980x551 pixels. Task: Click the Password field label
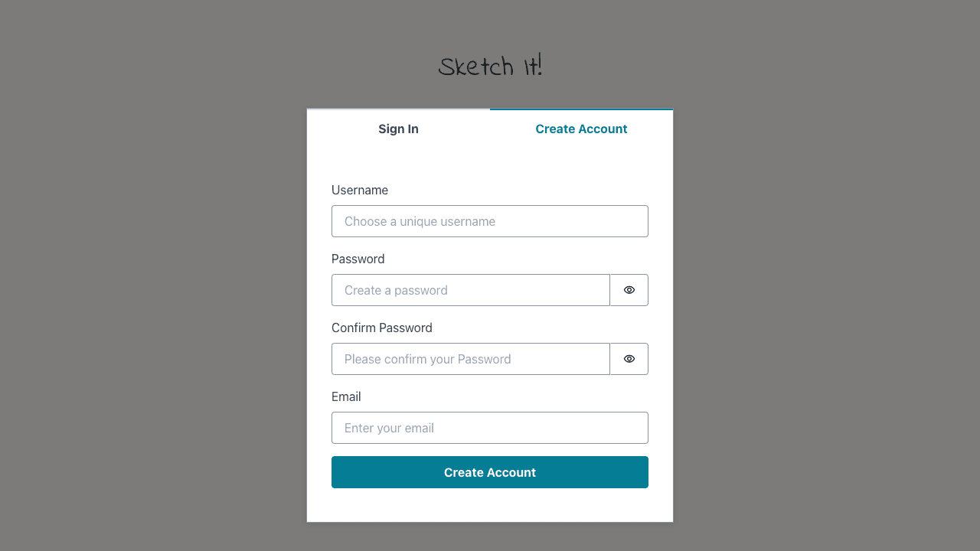pos(358,259)
